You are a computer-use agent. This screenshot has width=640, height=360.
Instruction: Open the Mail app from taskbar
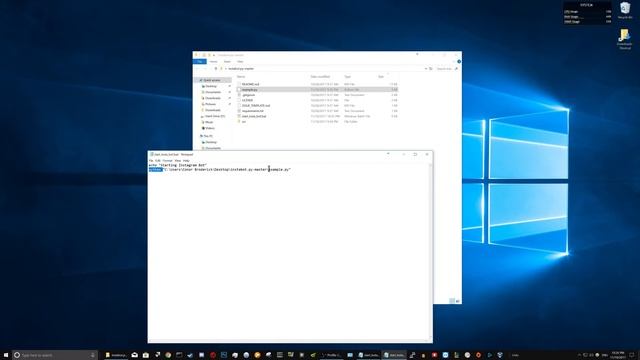[x=134, y=355]
